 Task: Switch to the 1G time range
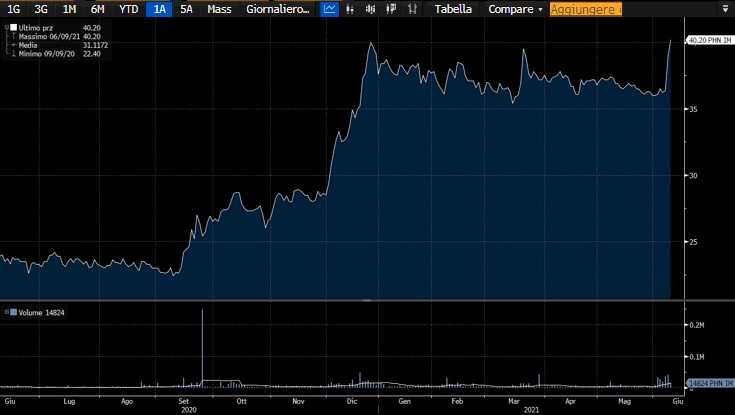14,9
